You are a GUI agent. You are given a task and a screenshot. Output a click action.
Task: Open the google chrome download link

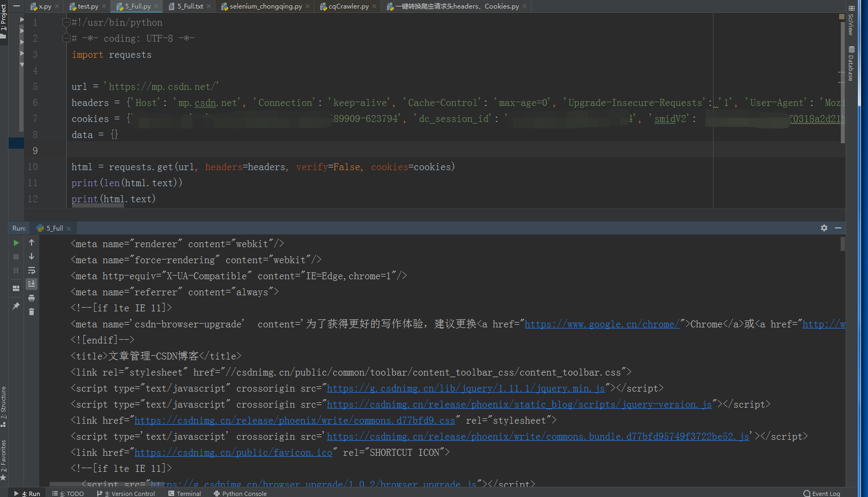[x=602, y=324]
